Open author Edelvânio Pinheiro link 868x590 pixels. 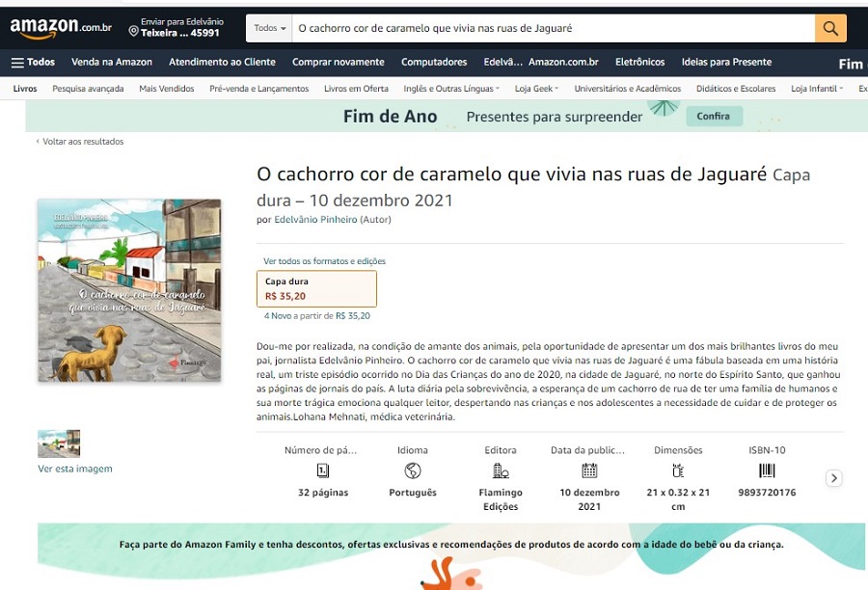tap(315, 220)
